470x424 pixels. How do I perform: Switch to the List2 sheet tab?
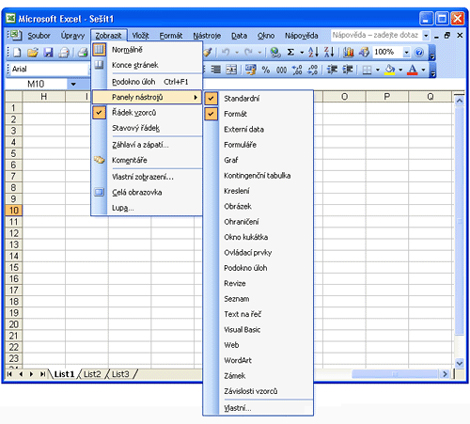(92, 374)
